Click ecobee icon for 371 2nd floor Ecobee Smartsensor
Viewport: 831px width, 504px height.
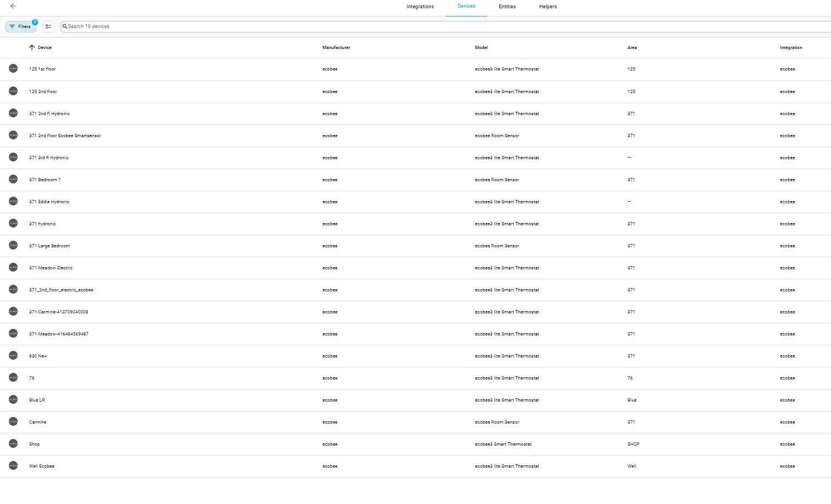pos(13,135)
